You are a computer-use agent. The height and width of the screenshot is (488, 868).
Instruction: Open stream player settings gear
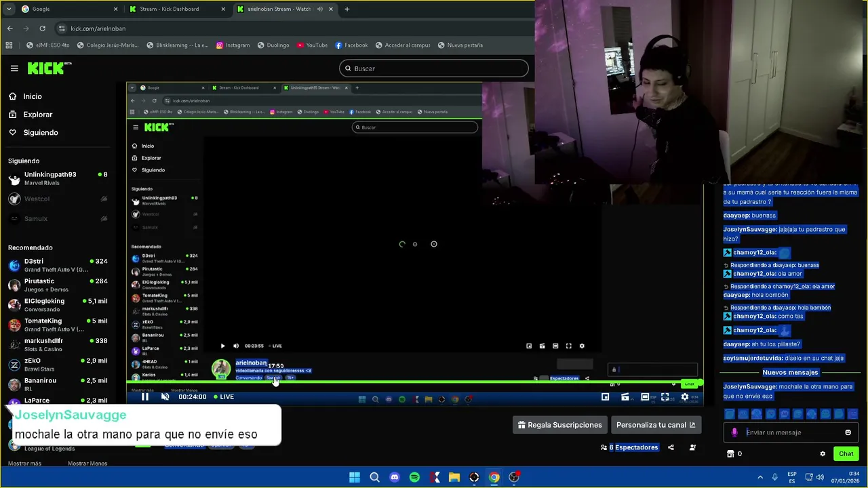[x=685, y=397]
